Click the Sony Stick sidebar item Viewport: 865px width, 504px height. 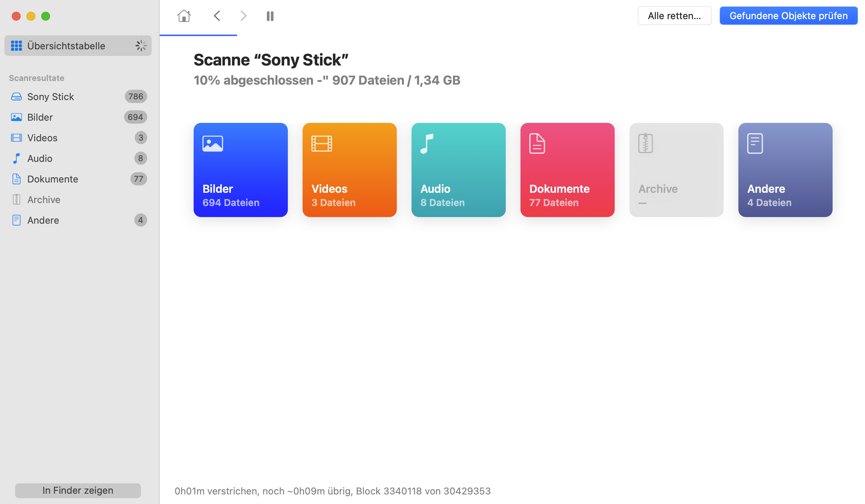(x=50, y=96)
